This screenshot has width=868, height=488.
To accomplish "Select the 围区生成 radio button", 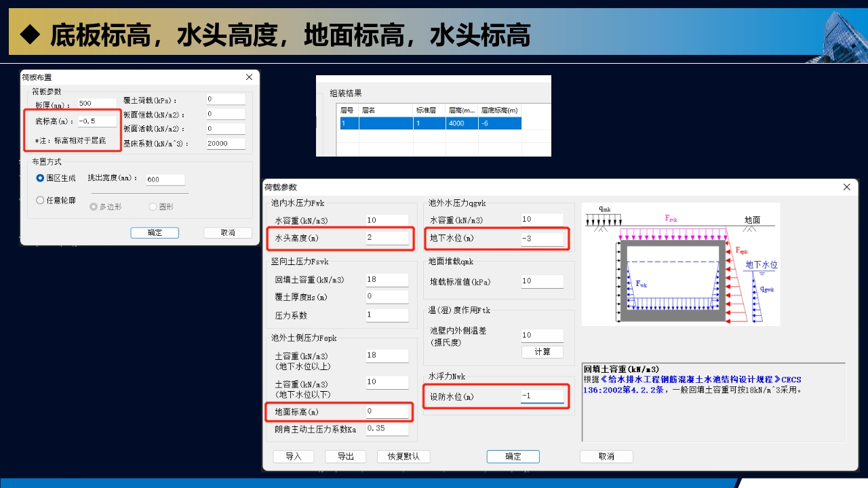I will (x=40, y=178).
